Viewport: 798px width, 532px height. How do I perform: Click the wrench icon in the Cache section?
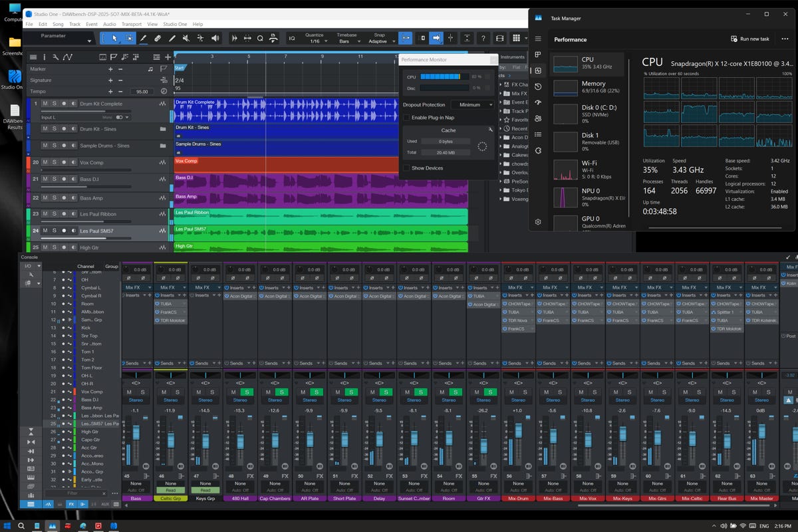pos(490,130)
